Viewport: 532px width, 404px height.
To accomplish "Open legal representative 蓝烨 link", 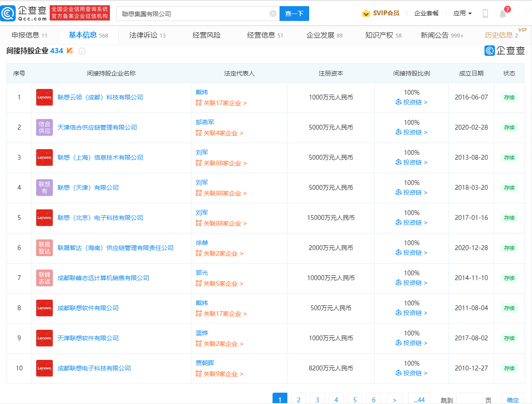I will point(202,333).
